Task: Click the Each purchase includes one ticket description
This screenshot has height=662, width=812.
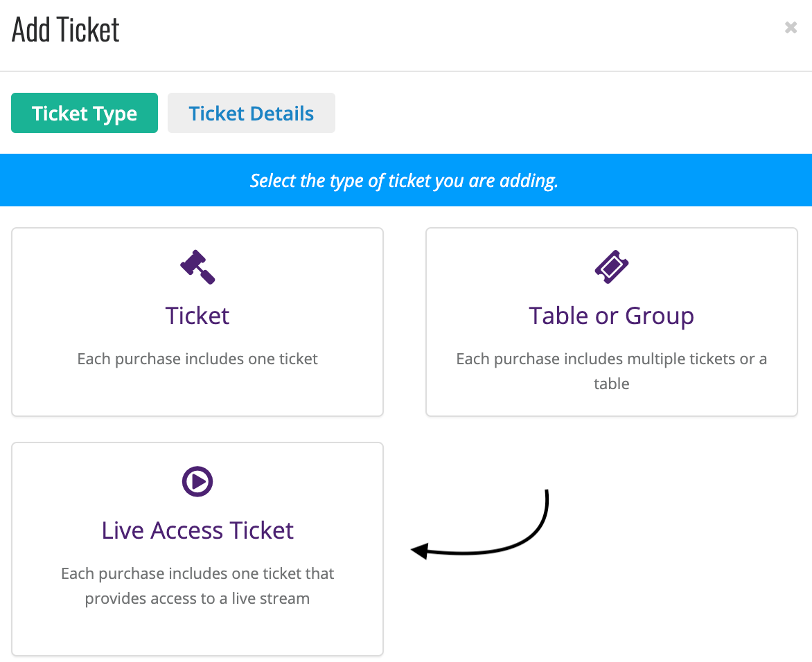Action: point(197,359)
